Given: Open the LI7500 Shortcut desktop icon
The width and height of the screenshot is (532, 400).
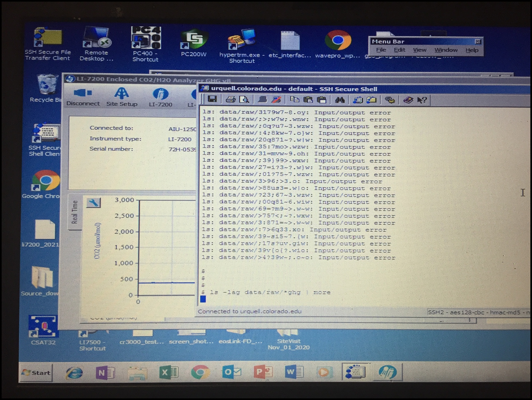Looking at the screenshot, I should point(92,341).
